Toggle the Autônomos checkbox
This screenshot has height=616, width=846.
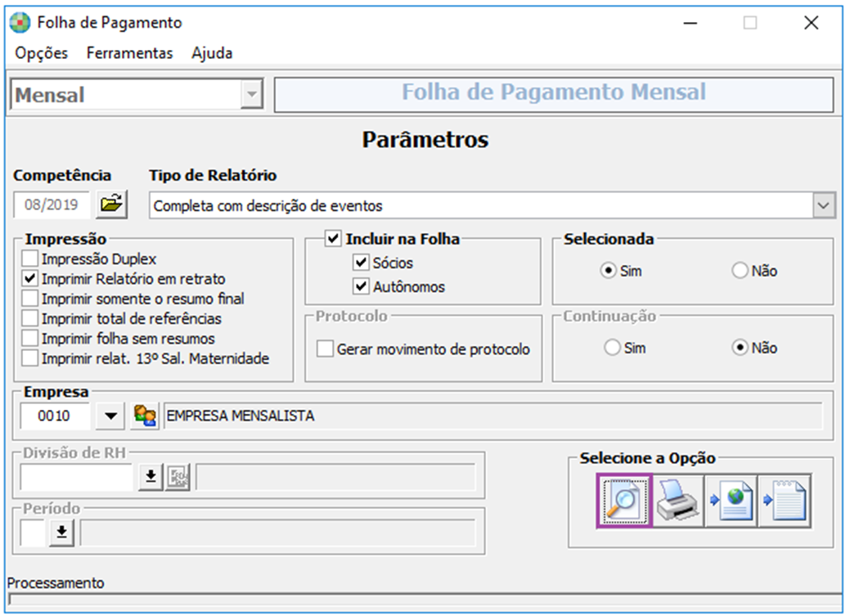[361, 286]
